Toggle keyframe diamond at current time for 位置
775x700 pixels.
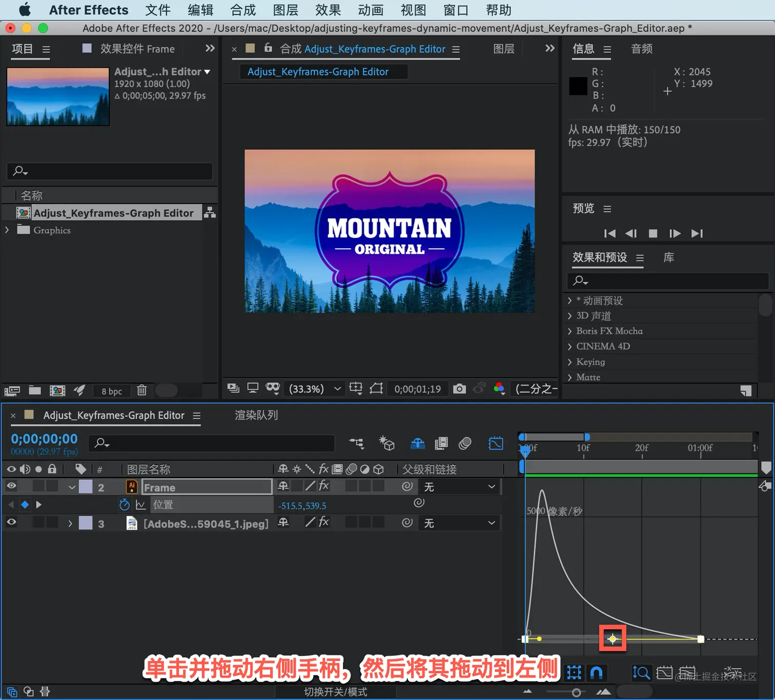tap(25, 505)
